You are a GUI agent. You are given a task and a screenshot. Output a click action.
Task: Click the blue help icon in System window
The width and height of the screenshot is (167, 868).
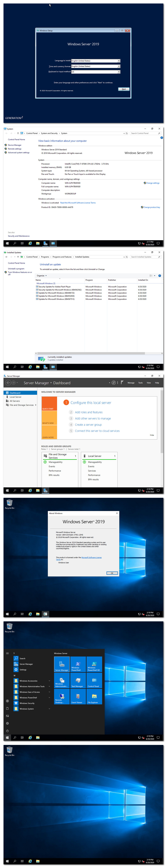162,137
